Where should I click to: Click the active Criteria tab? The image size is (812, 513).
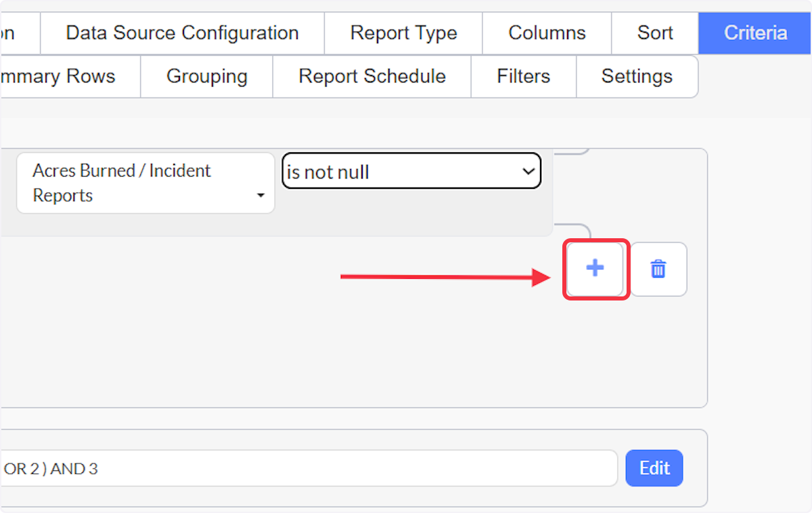(755, 33)
